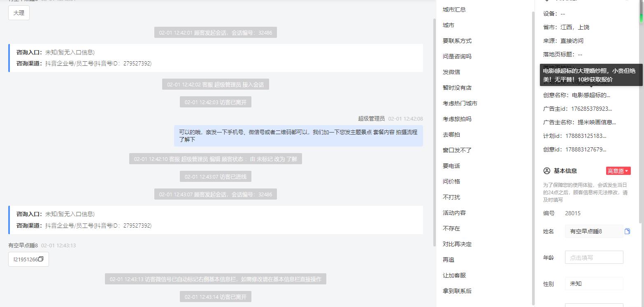Screen dimensions: 644x307
Task: Click the 大理 message bubble
Action: 19,13
